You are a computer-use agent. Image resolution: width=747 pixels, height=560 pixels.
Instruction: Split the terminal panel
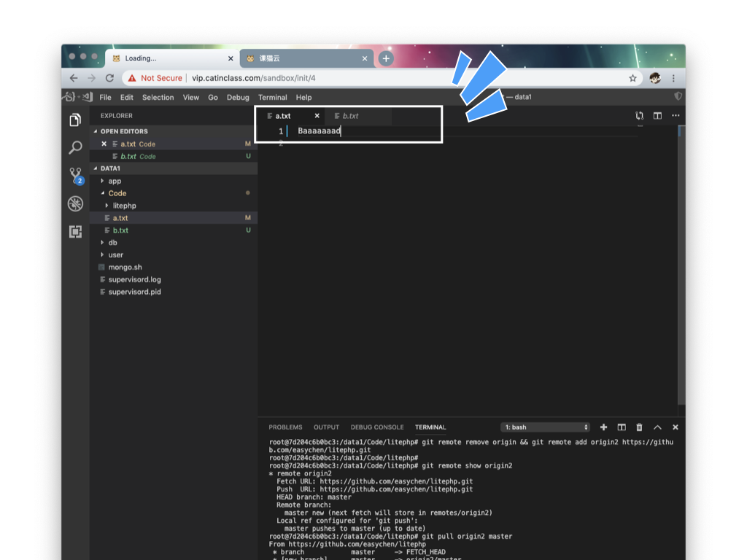pos(622,427)
